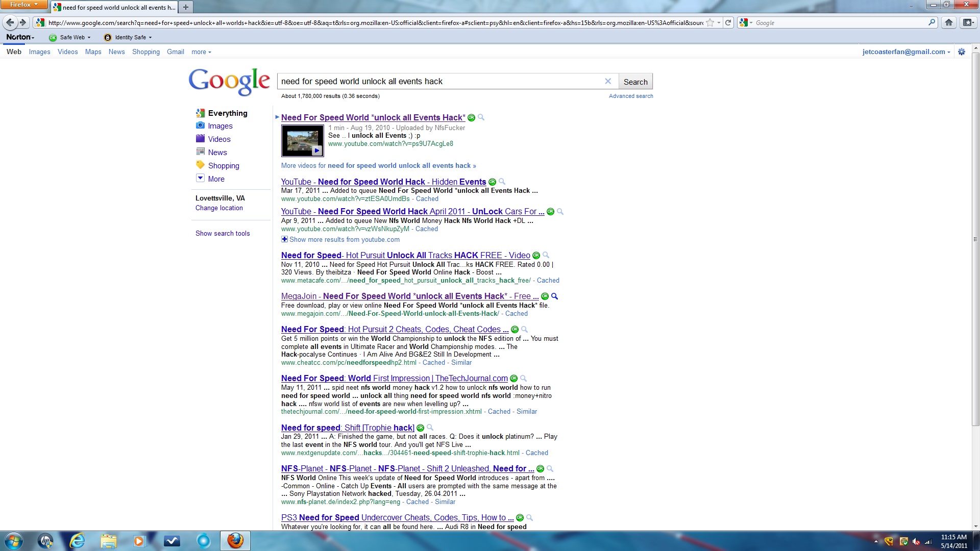Open Windows Explorer folder in taskbar
The height and width of the screenshot is (551, 980).
tap(109, 541)
